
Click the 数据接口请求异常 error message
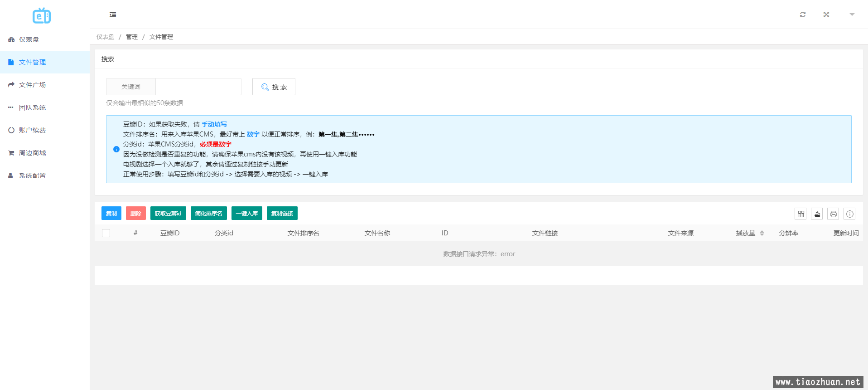[x=479, y=254]
